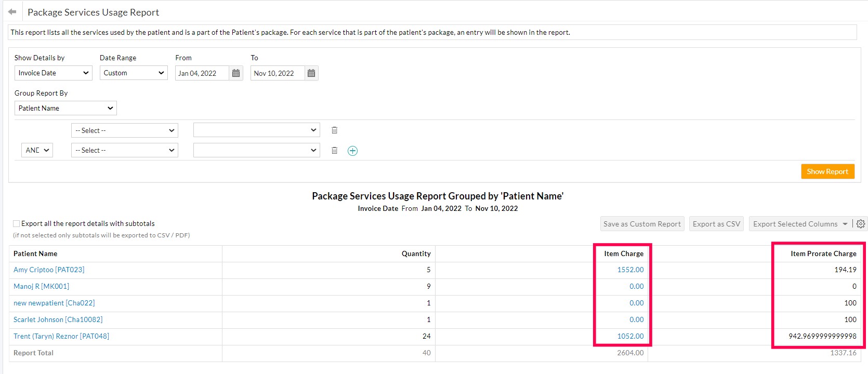Click total prorate charge 1337.16
Image resolution: width=868 pixels, height=374 pixels.
(844, 353)
